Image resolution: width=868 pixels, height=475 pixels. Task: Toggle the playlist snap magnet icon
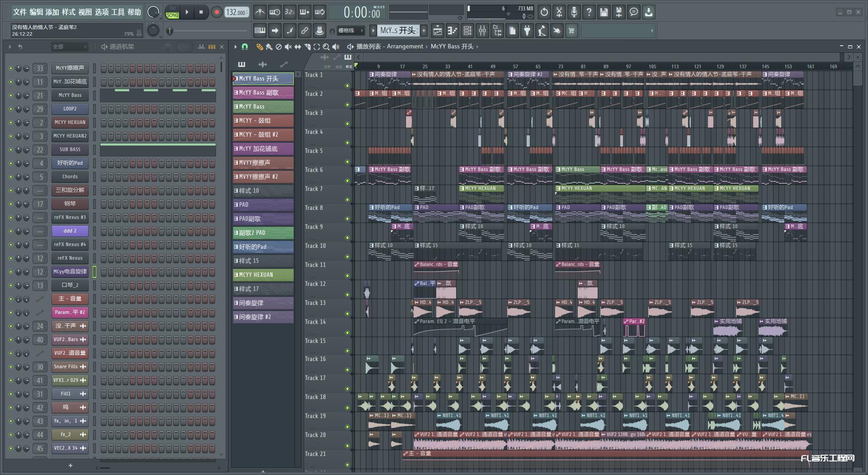(245, 47)
